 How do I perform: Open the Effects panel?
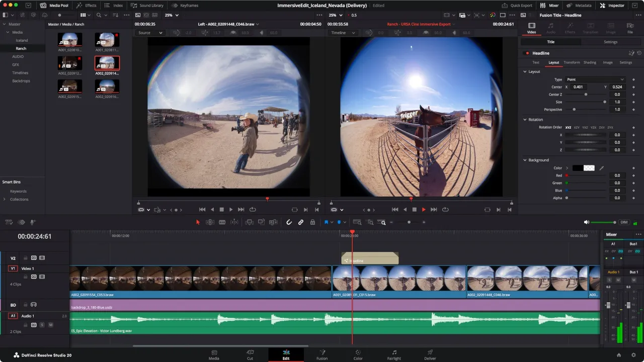click(x=88, y=6)
